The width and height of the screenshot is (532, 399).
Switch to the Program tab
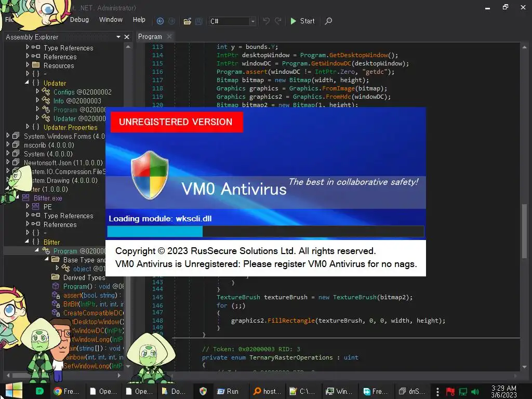coord(150,37)
